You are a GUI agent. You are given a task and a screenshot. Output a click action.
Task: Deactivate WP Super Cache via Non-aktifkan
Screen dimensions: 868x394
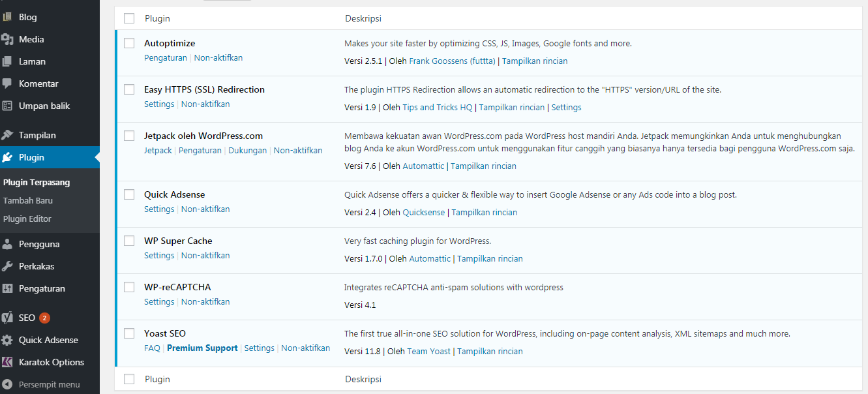click(x=205, y=255)
